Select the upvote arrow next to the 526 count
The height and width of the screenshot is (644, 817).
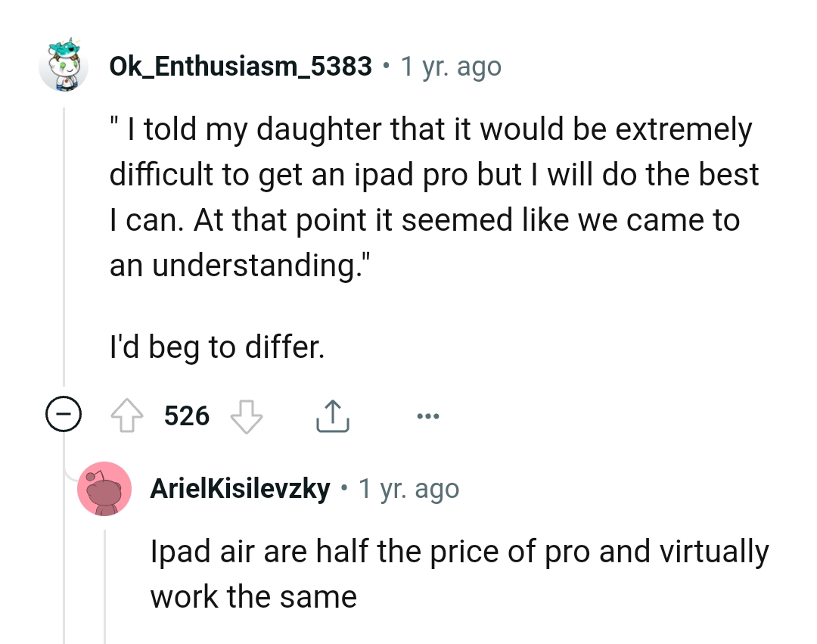[x=127, y=415]
